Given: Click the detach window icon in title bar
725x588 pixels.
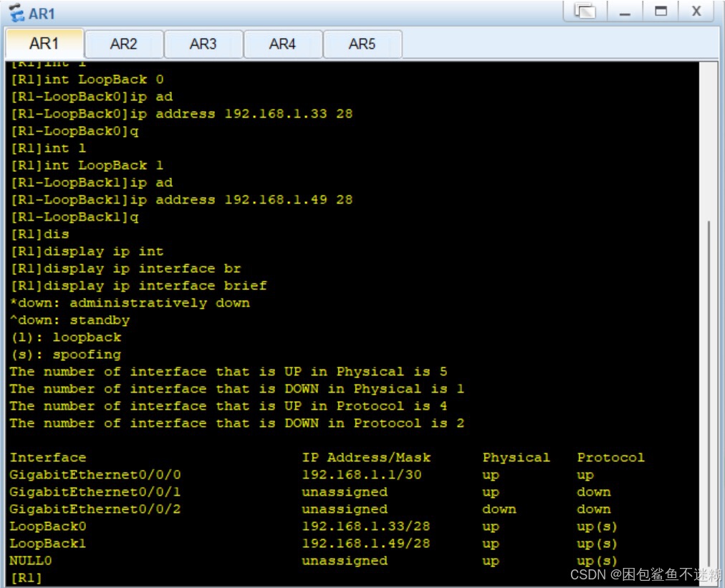Looking at the screenshot, I should pyautogui.click(x=585, y=11).
